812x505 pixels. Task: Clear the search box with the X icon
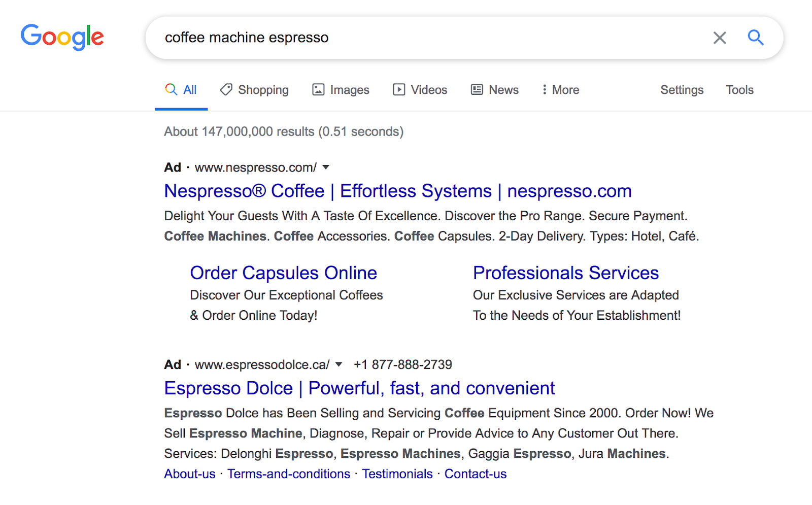pos(720,38)
